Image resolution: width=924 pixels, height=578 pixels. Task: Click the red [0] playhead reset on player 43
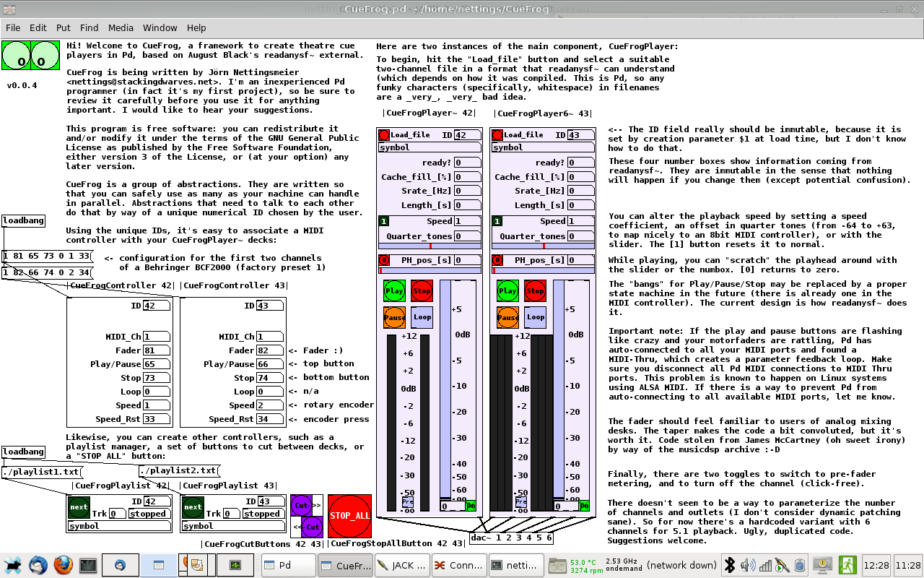[x=497, y=260]
